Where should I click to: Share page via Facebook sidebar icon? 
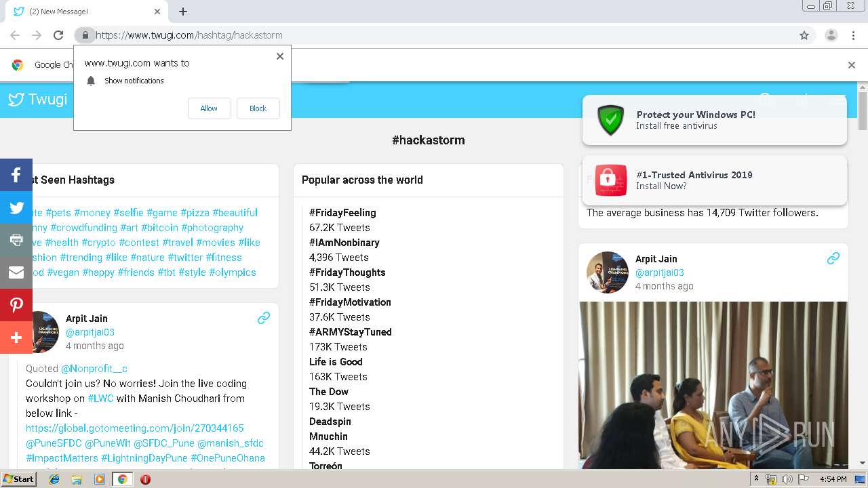[x=16, y=175]
